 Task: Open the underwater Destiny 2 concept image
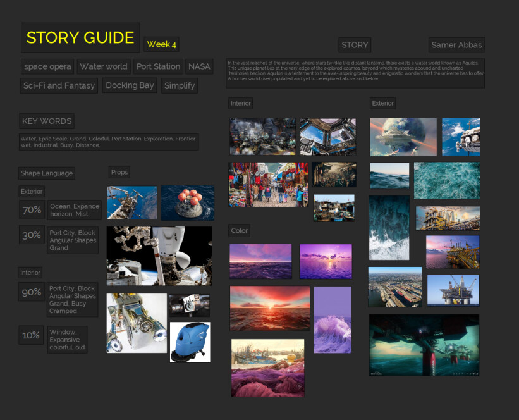424,345
